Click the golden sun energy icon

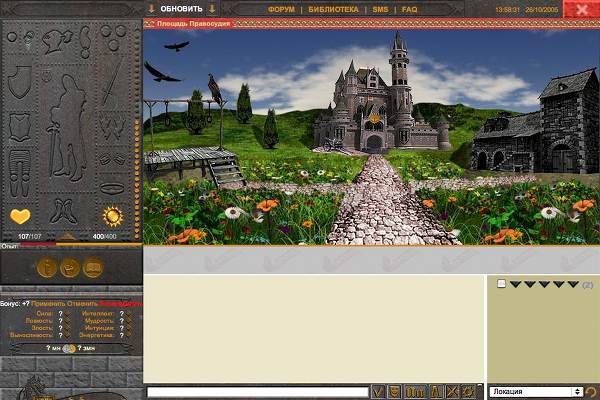(113, 216)
